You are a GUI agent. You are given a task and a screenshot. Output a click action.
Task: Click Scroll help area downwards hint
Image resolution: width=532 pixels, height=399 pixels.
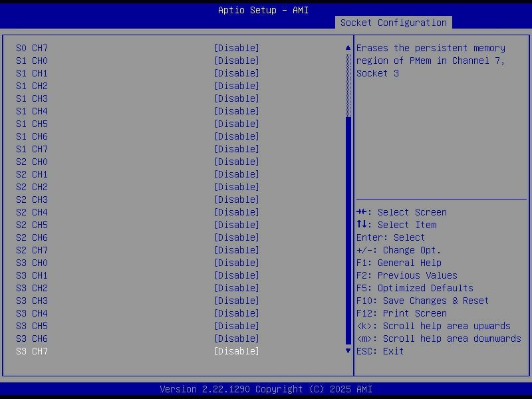(439, 338)
